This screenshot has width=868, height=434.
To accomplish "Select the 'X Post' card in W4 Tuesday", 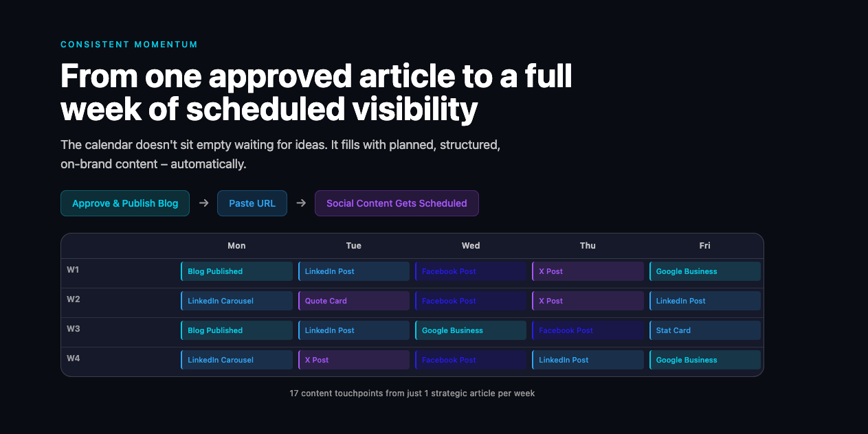I will pos(353,359).
